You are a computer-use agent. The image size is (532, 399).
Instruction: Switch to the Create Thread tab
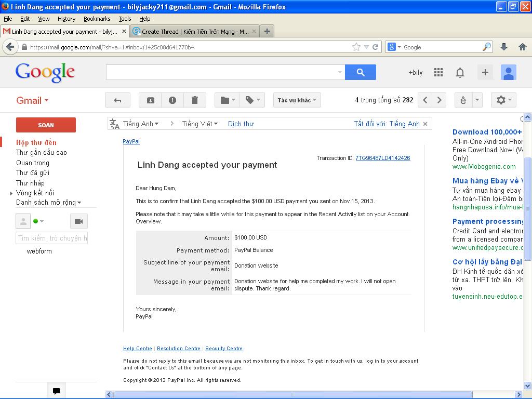[x=195, y=31]
